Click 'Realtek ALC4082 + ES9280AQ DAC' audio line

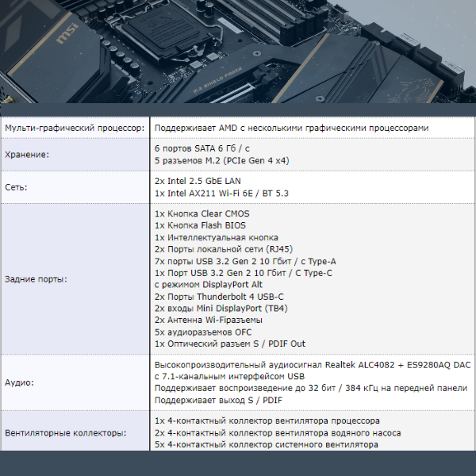click(x=313, y=365)
